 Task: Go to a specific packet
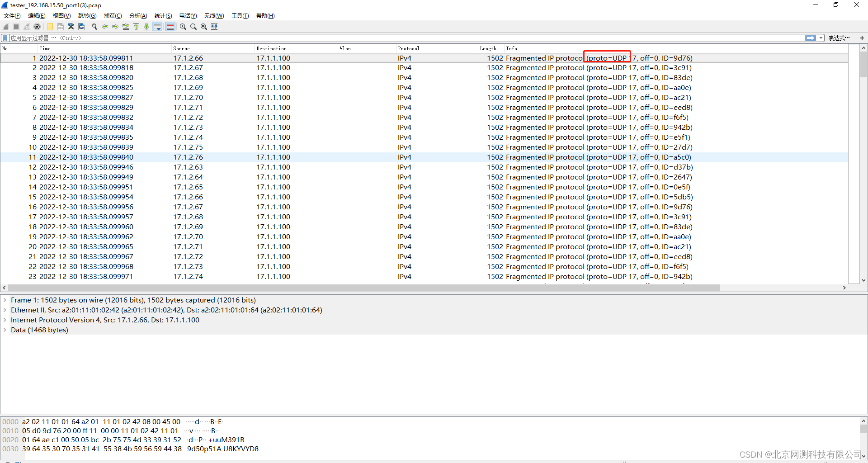coord(126,27)
